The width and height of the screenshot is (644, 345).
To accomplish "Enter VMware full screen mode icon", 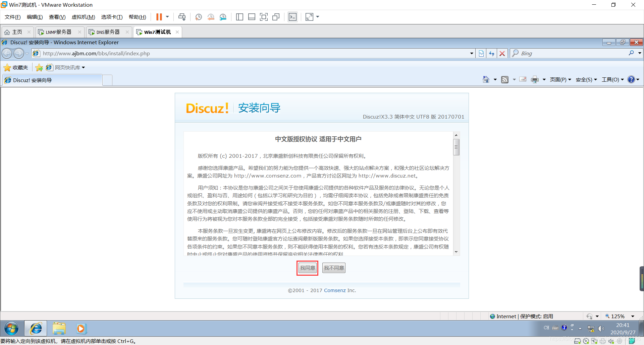I will 264,17.
